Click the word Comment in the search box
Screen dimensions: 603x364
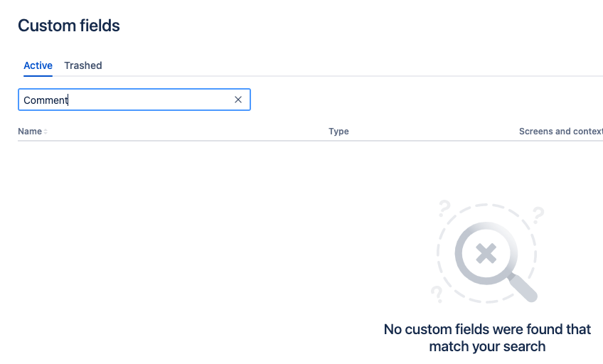(x=46, y=100)
